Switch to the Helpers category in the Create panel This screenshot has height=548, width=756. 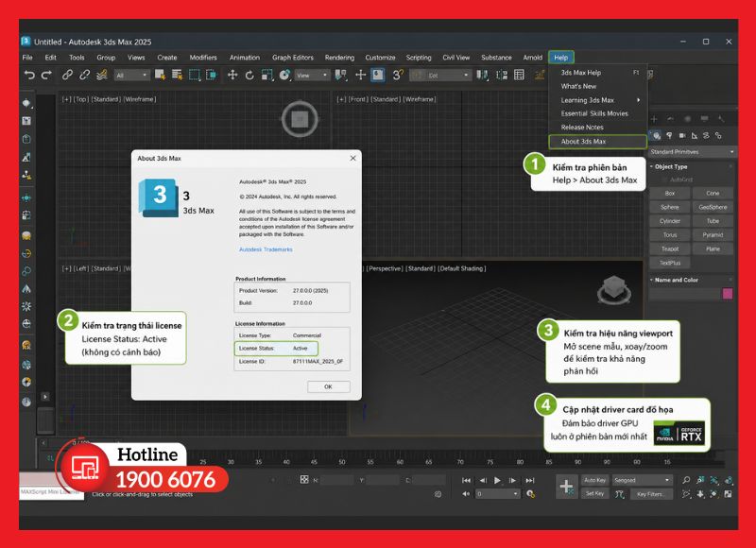coord(695,135)
